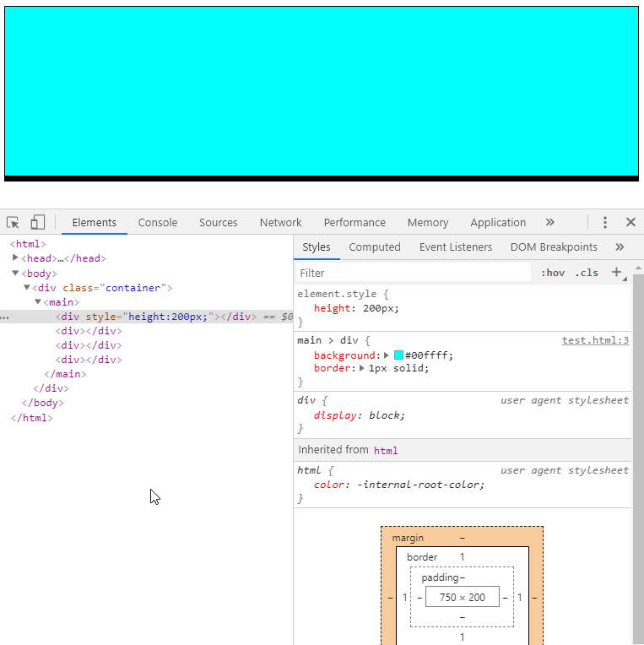Close the DevTools panel

630,222
